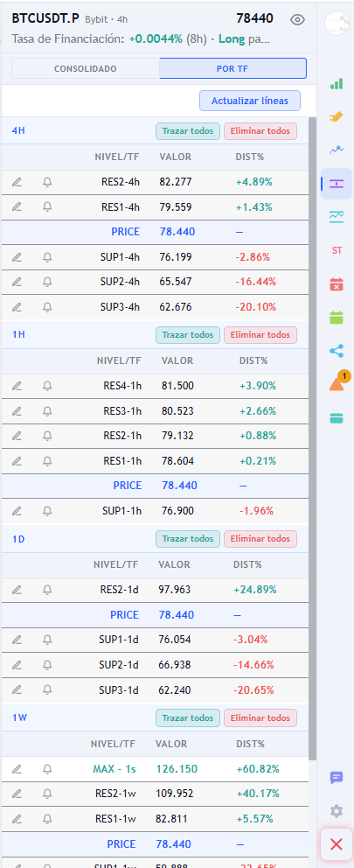354x868 pixels.
Task: Click the blue share sidebar icon
Action: coord(337,350)
